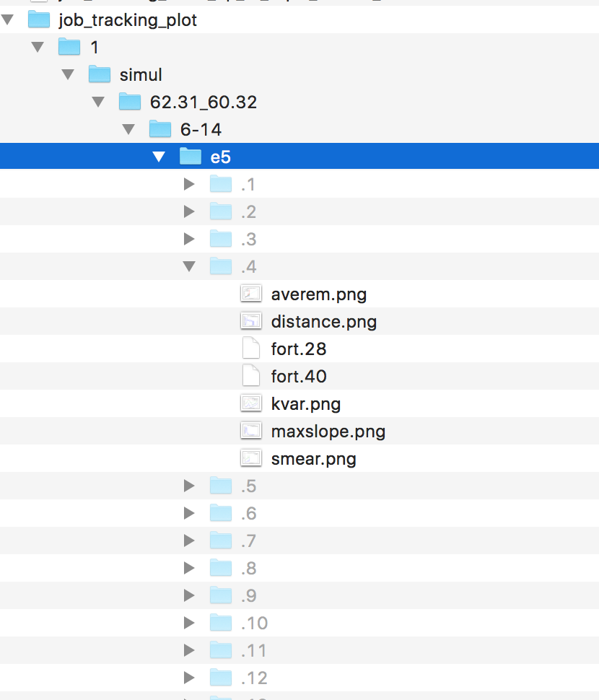The height and width of the screenshot is (700, 599).
Task: Select the .4 folder name
Action: pyautogui.click(x=248, y=267)
